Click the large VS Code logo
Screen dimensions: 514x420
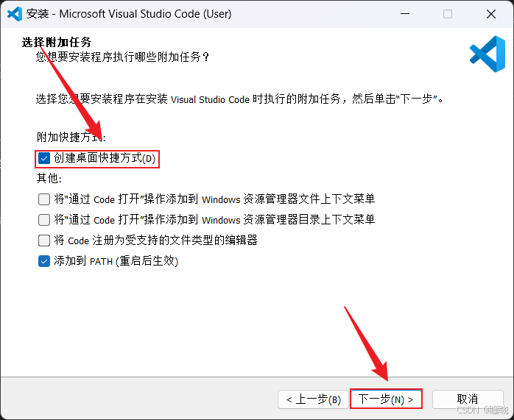pyautogui.click(x=487, y=54)
